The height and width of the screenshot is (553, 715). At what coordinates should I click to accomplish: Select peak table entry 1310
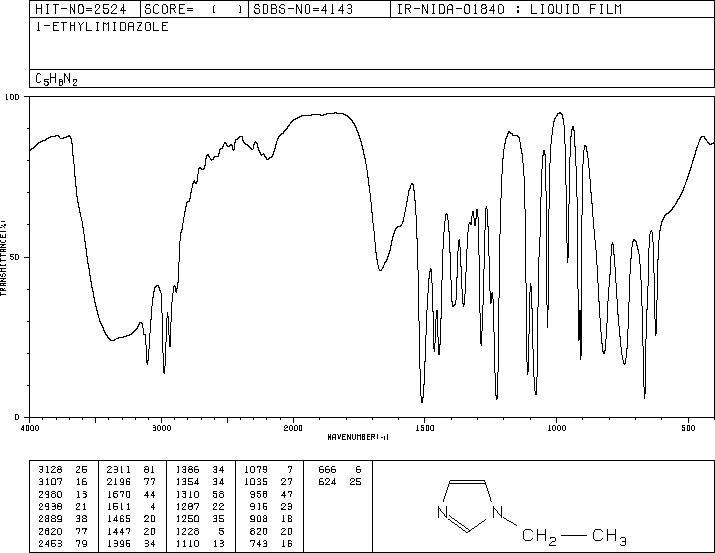click(187, 494)
